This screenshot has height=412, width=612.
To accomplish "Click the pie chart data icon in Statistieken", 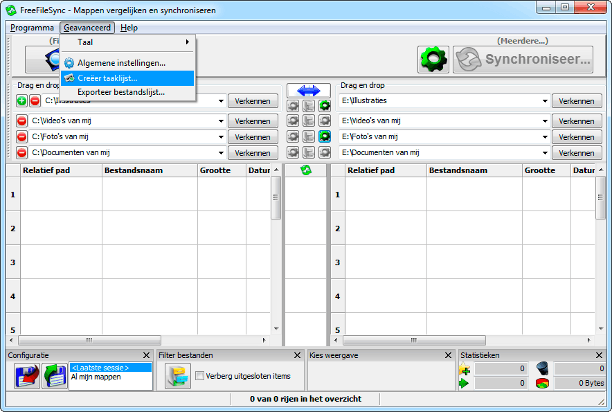I will (x=543, y=384).
